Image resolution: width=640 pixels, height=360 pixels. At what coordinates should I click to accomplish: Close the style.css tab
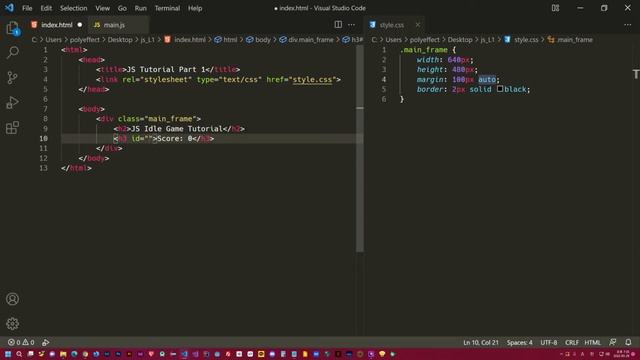418,25
